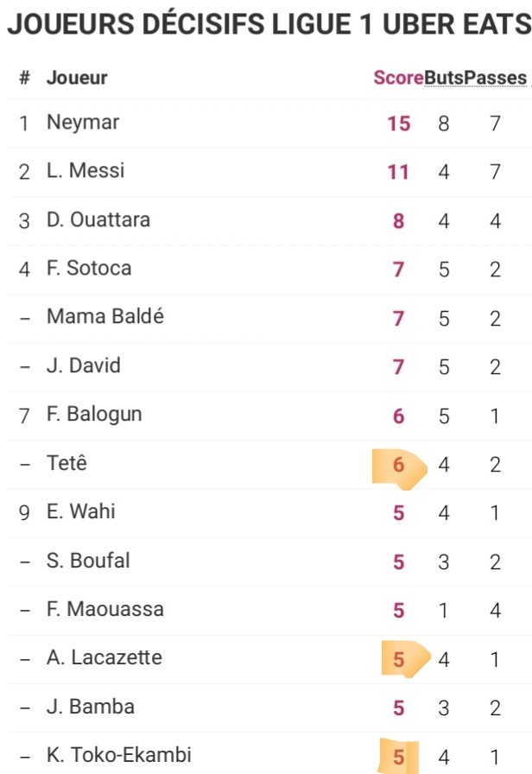Open Neymar's player row

[x=83, y=123]
